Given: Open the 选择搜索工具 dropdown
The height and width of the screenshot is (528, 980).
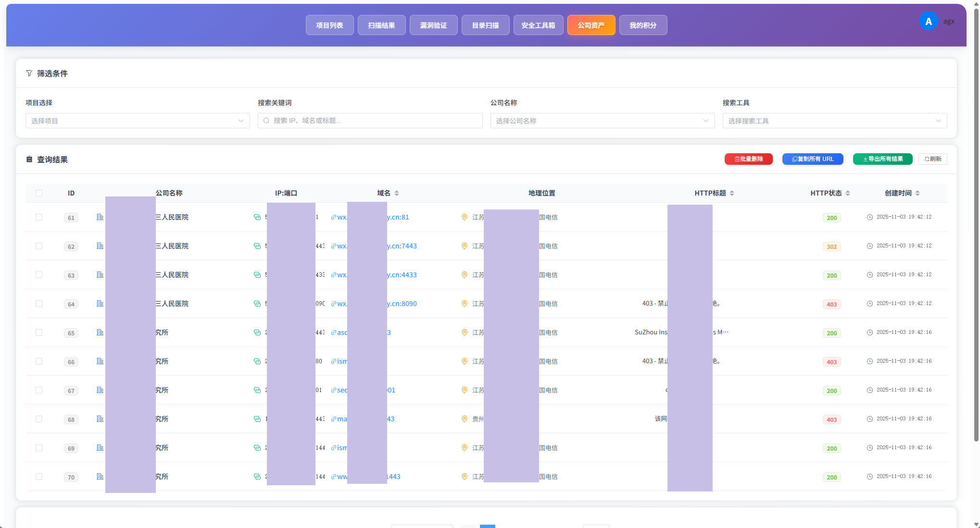Looking at the screenshot, I should click(x=835, y=121).
